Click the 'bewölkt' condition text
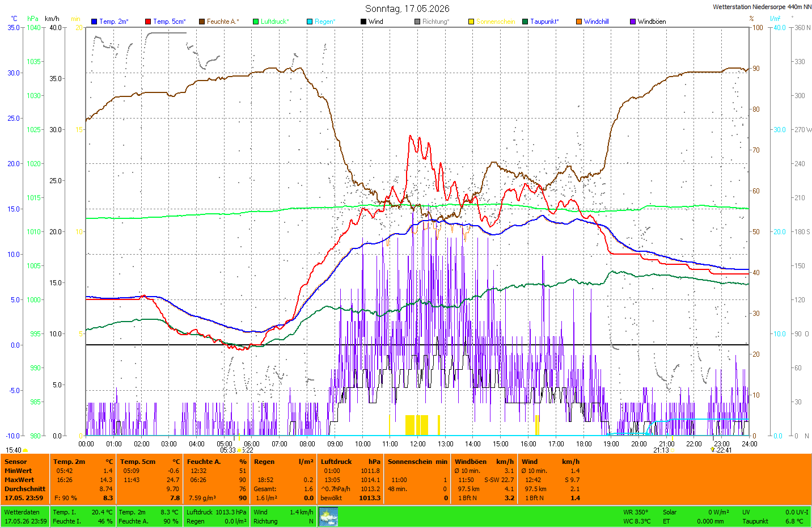The width and height of the screenshot is (812, 528). (331, 498)
